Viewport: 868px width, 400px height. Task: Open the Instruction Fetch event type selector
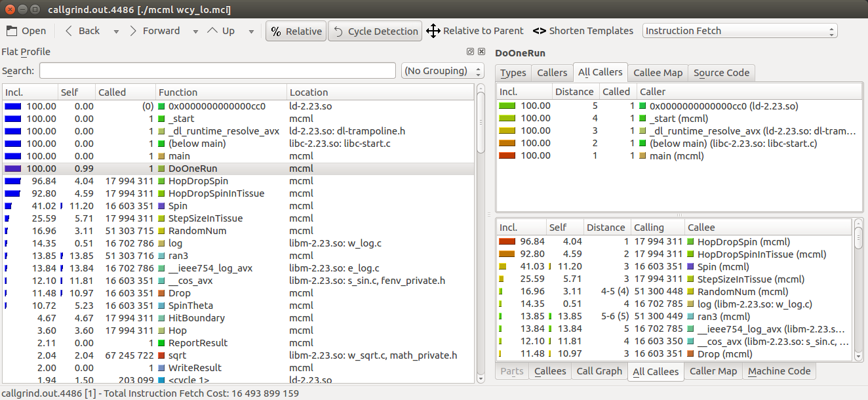point(740,30)
